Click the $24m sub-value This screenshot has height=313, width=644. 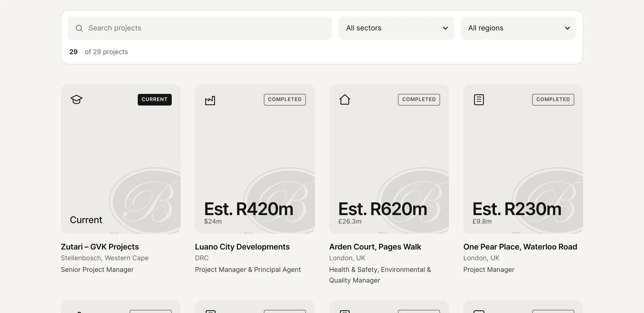click(x=213, y=221)
